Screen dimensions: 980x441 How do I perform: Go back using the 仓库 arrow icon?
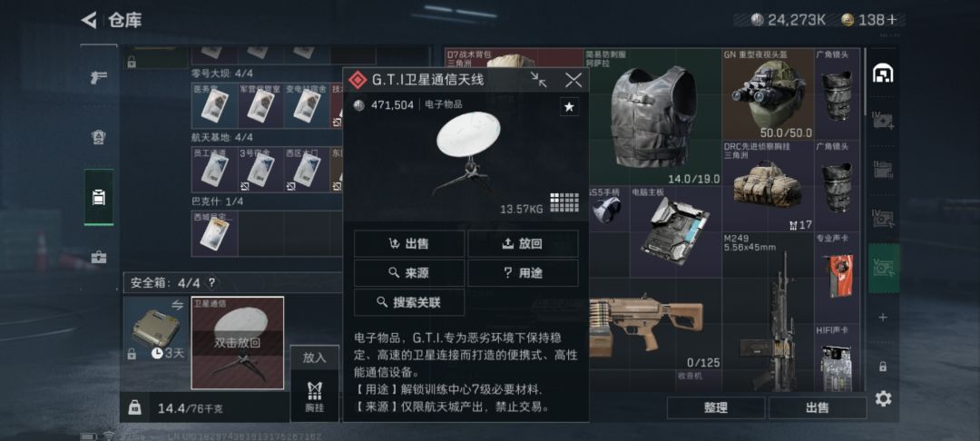pyautogui.click(x=89, y=20)
